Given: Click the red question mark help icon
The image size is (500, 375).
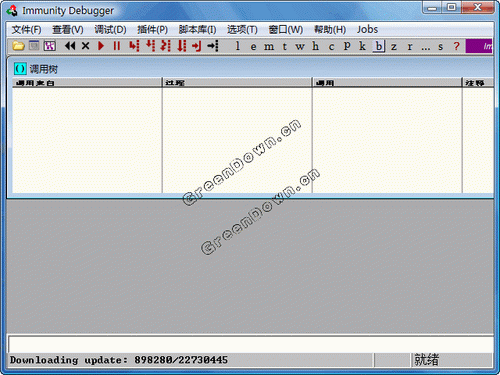Looking at the screenshot, I should 456,46.
